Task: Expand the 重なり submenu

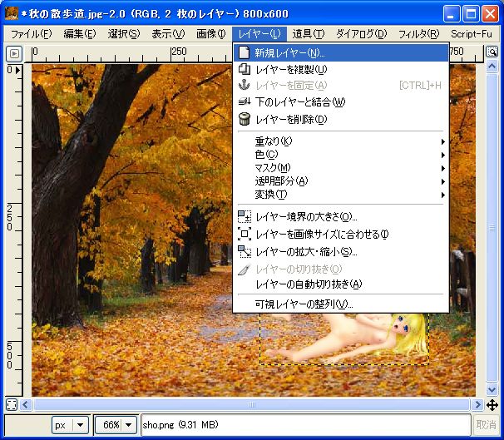Action: pos(341,141)
